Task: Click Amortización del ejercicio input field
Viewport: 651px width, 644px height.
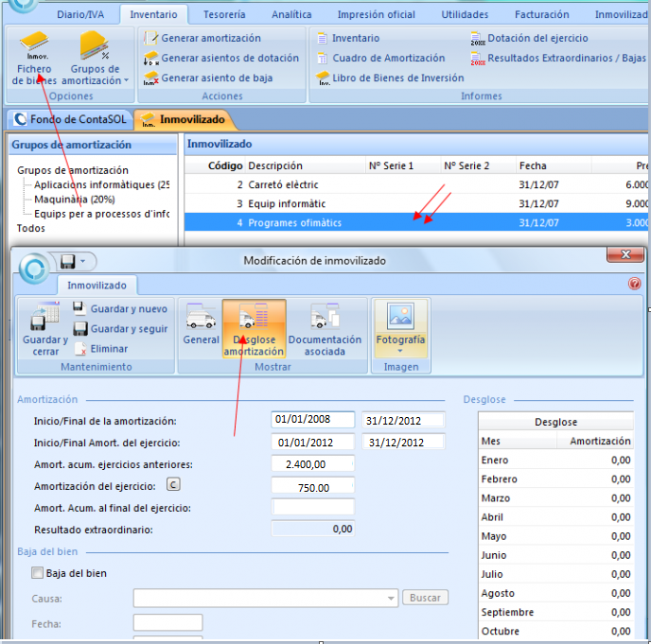Action: point(312,487)
